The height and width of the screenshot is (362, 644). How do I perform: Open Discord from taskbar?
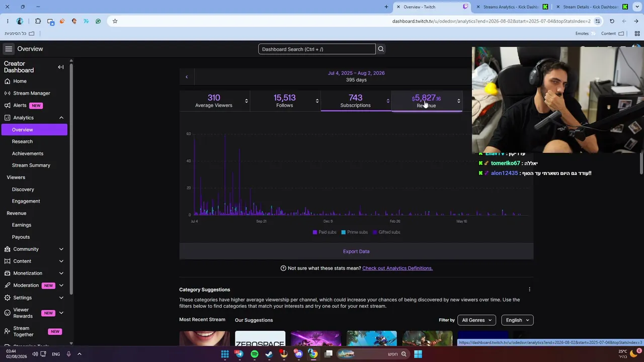(299, 354)
